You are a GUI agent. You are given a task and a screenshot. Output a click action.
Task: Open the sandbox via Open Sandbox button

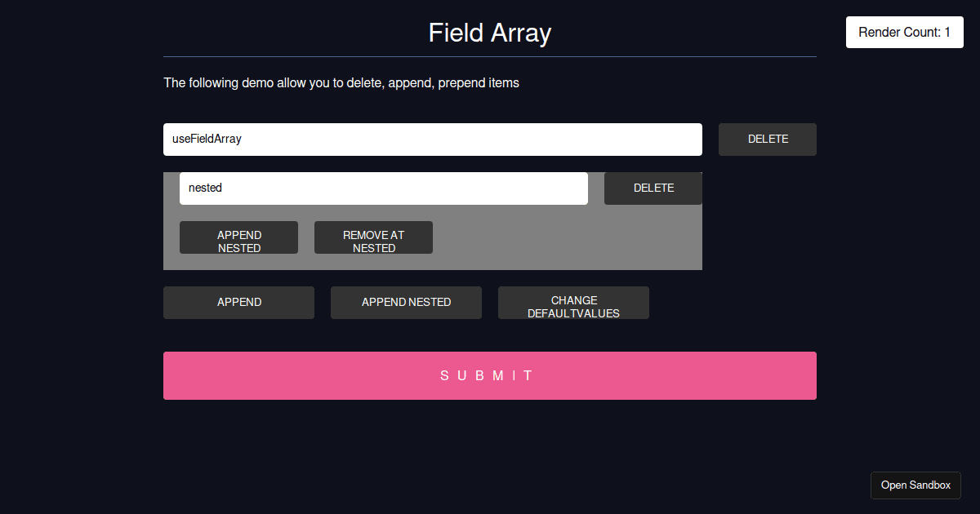[915, 485]
